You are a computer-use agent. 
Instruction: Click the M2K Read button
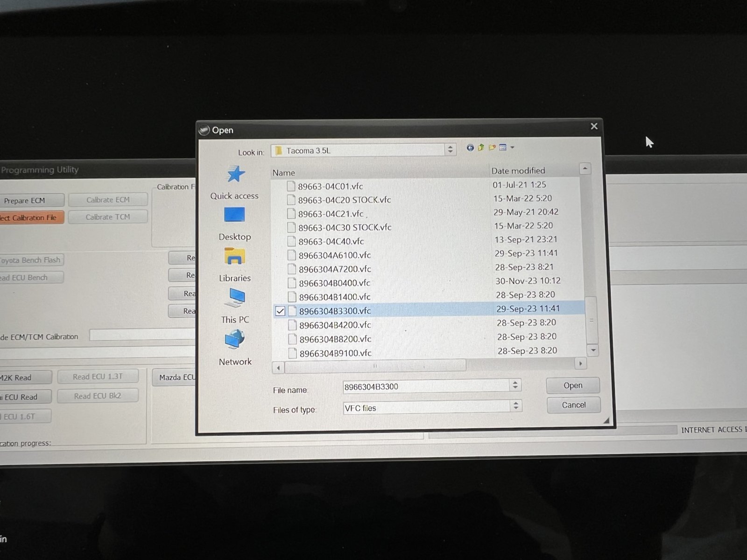pyautogui.click(x=26, y=378)
